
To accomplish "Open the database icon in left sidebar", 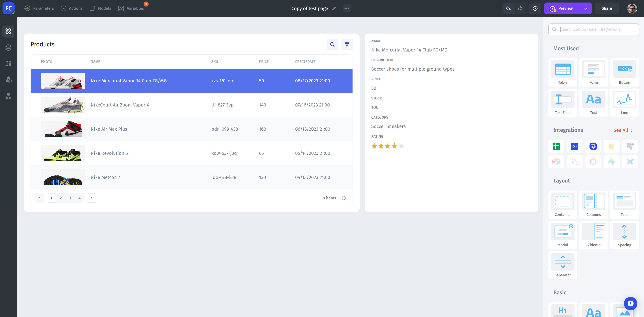I will pos(8,47).
